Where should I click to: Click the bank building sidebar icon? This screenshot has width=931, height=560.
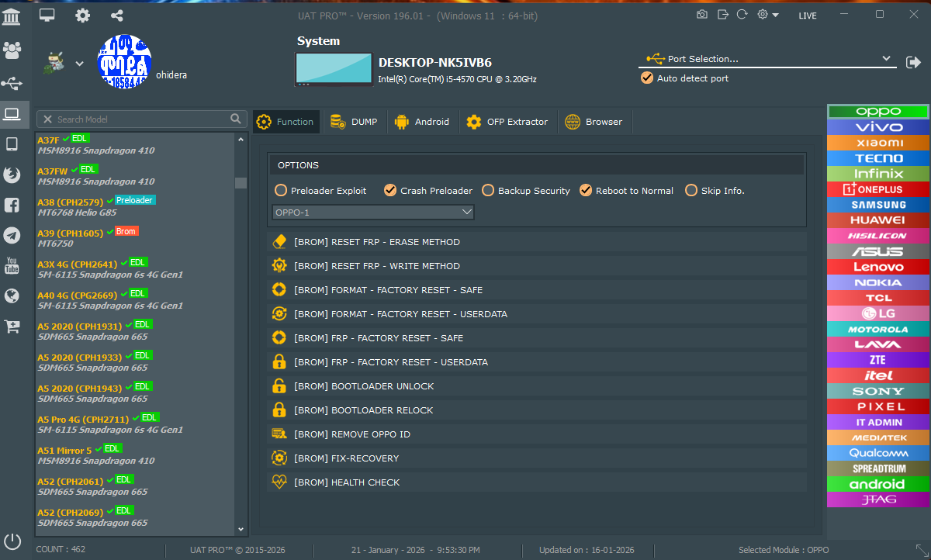click(x=12, y=17)
